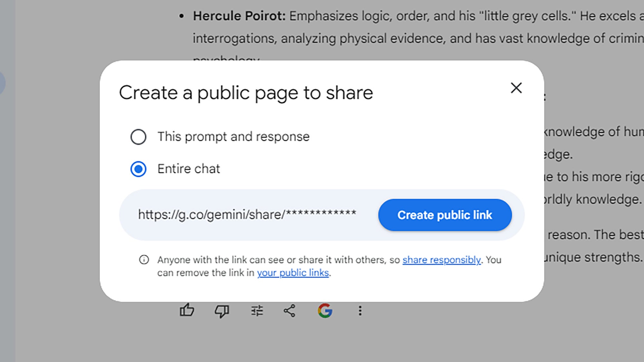The image size is (644, 362).
Task: Click This prompt and response label text
Action: pyautogui.click(x=233, y=137)
